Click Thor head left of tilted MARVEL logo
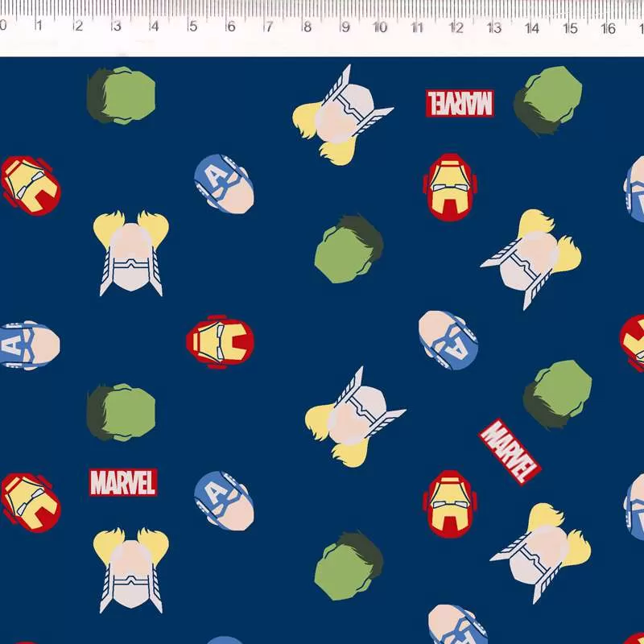The height and width of the screenshot is (644, 644). (353, 418)
